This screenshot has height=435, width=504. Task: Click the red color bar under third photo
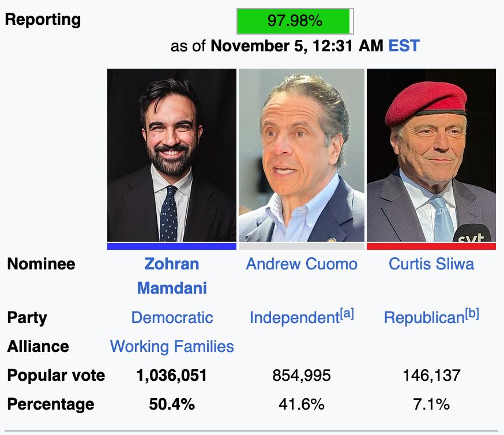point(431,246)
